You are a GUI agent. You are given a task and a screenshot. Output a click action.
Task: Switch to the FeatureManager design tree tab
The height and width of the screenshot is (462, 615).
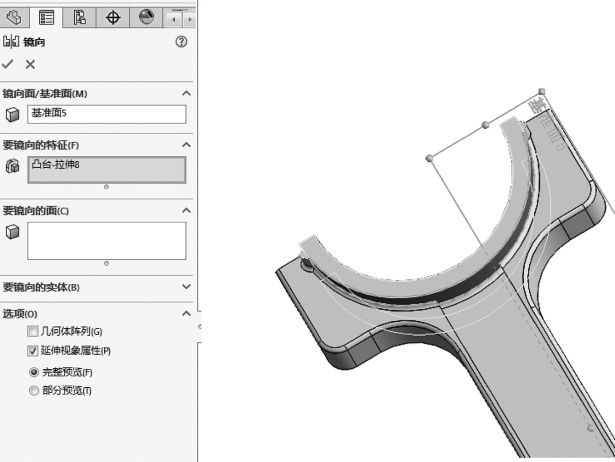click(14, 17)
